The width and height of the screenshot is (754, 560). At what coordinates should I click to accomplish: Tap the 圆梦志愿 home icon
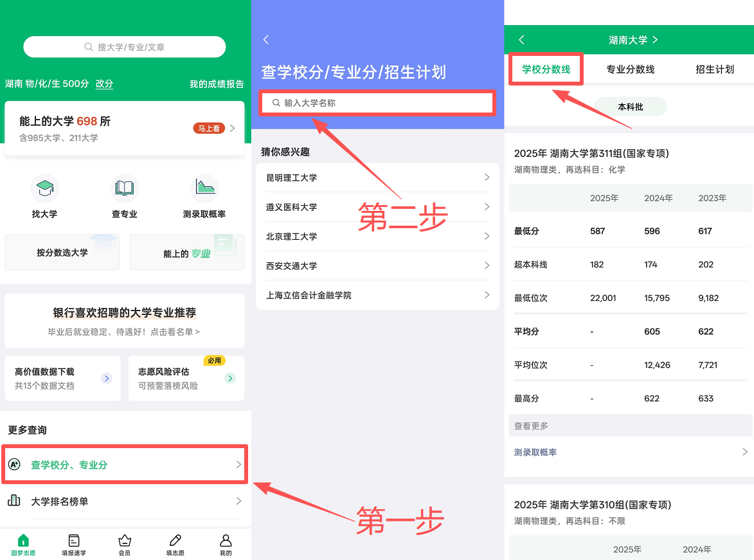click(23, 541)
